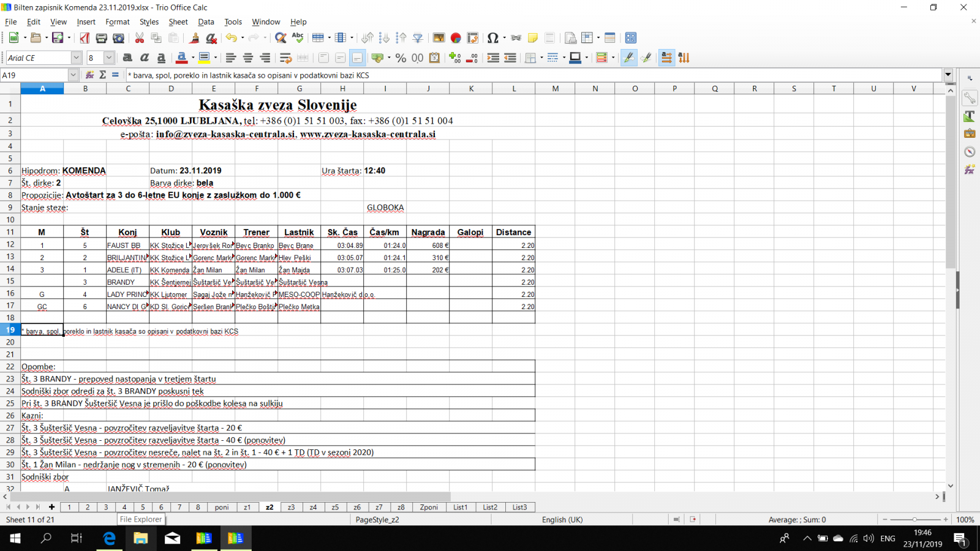Toggle italic formatting
980x551 pixels.
tap(145, 58)
